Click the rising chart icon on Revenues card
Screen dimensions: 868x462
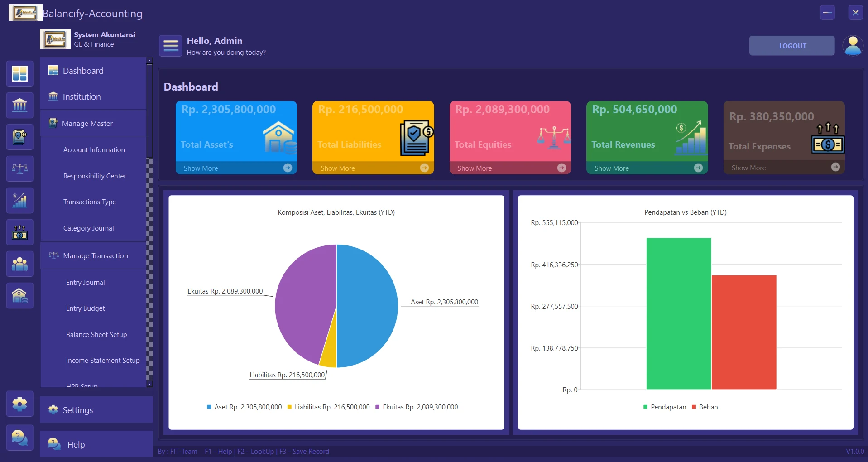click(x=691, y=138)
